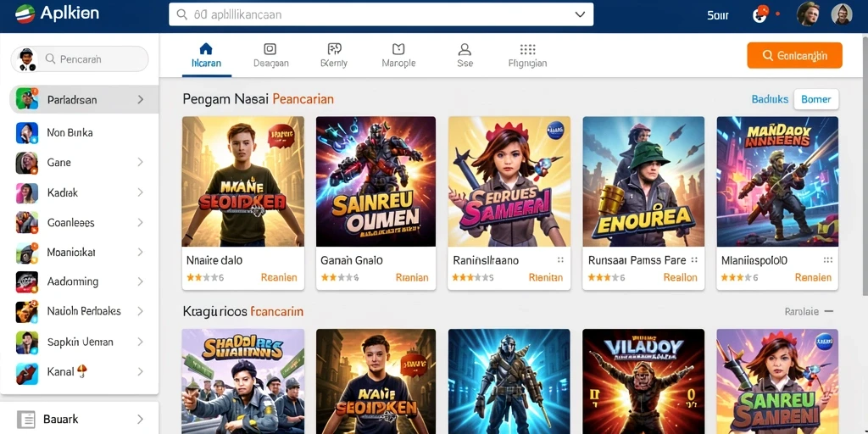868x434 pixels.
Task: Expand the Parladrsan chevron
Action: (141, 100)
